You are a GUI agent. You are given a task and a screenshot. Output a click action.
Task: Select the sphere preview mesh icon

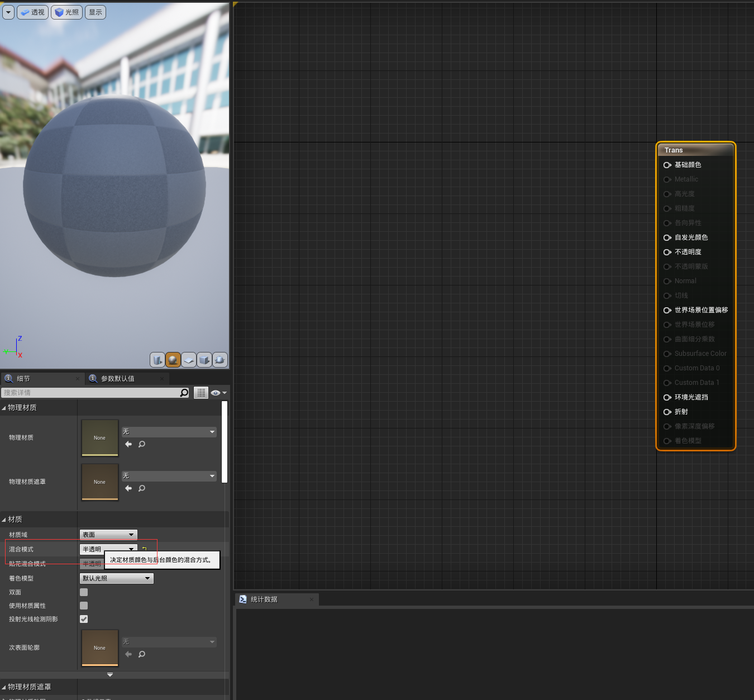173,360
